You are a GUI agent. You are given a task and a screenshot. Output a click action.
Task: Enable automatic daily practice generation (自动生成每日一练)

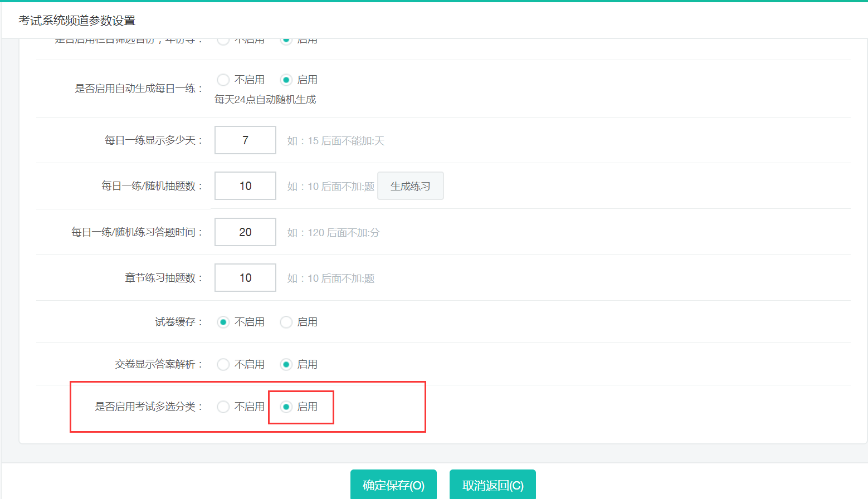coord(286,80)
